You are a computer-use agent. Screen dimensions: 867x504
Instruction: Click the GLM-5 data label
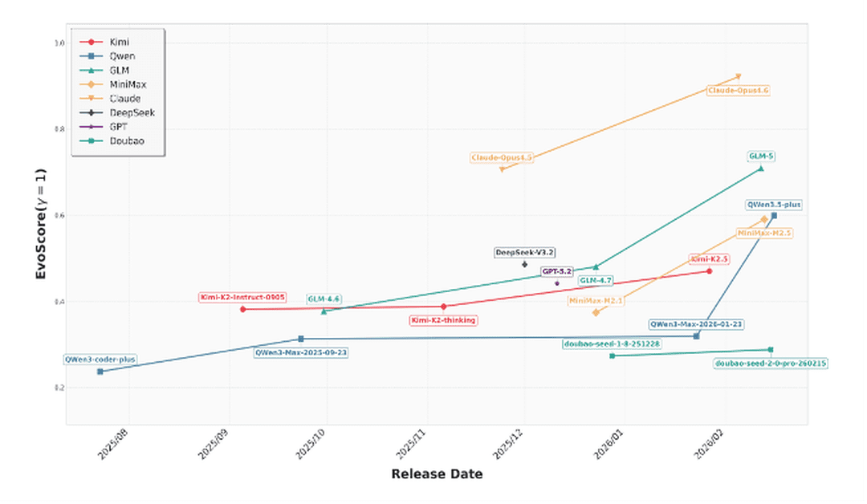[x=761, y=156]
